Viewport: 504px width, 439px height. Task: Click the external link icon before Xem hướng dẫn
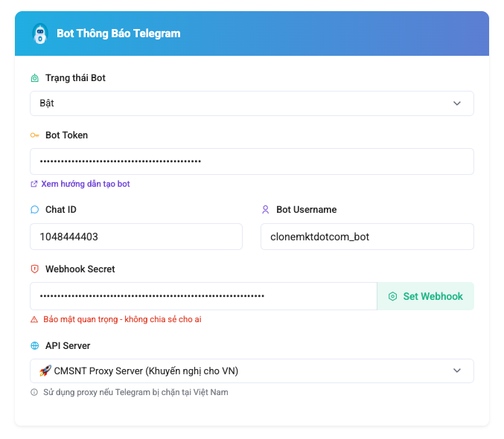click(x=34, y=184)
